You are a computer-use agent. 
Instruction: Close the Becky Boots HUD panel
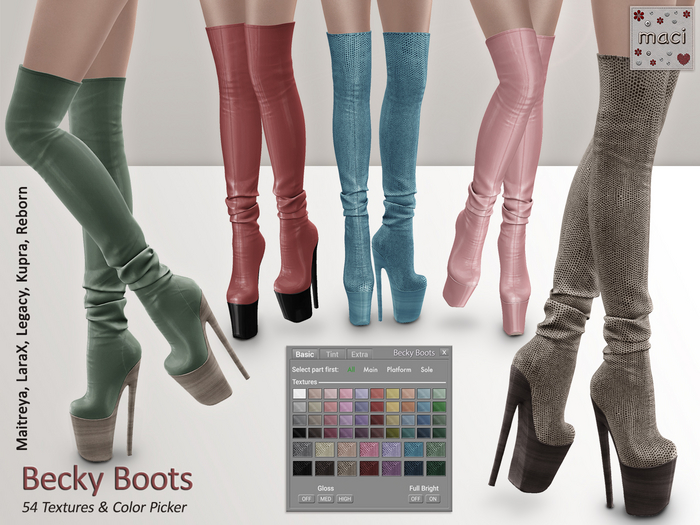pos(444,352)
